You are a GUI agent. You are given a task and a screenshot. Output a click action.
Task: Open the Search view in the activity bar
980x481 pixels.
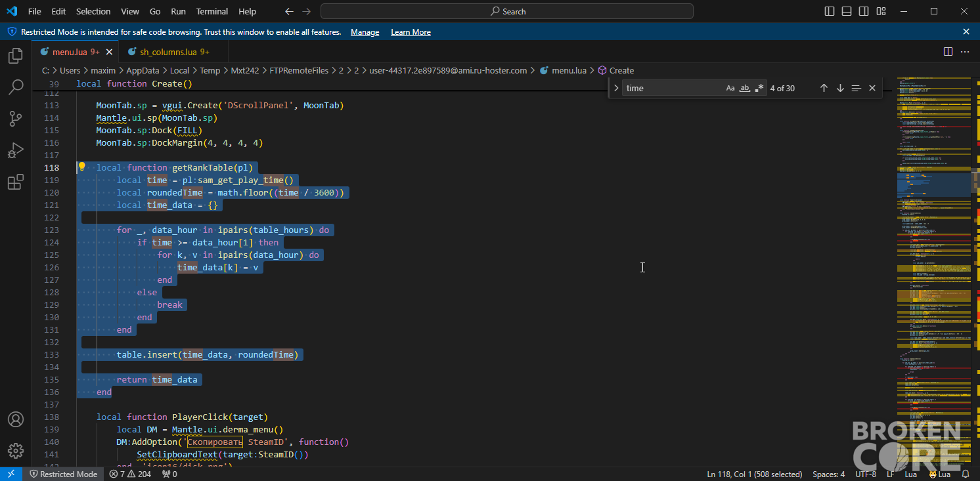click(x=16, y=87)
